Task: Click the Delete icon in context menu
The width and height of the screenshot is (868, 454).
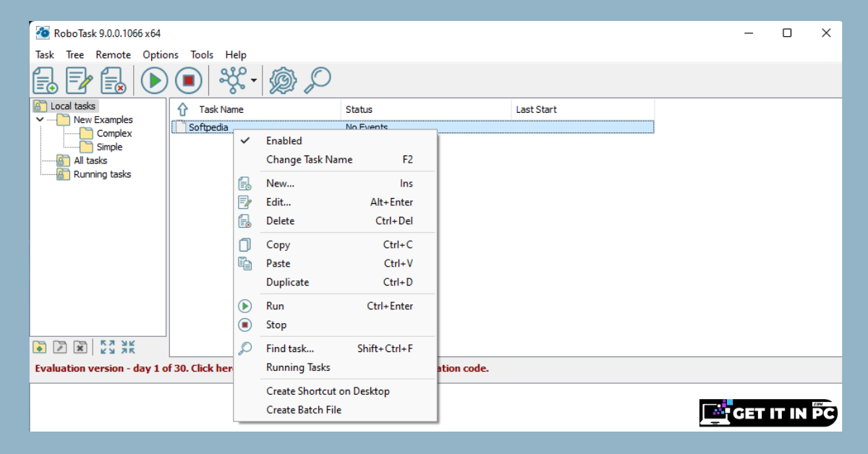Action: (245, 221)
